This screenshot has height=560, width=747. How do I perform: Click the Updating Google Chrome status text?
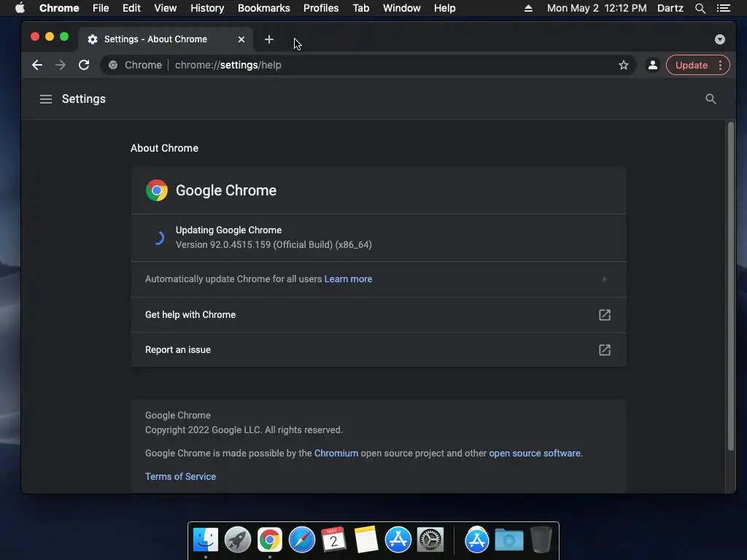[228, 230]
